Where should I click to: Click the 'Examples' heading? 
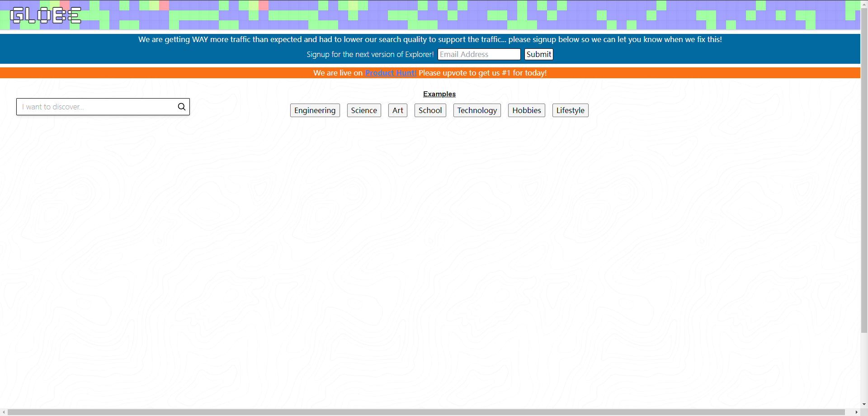pos(439,94)
